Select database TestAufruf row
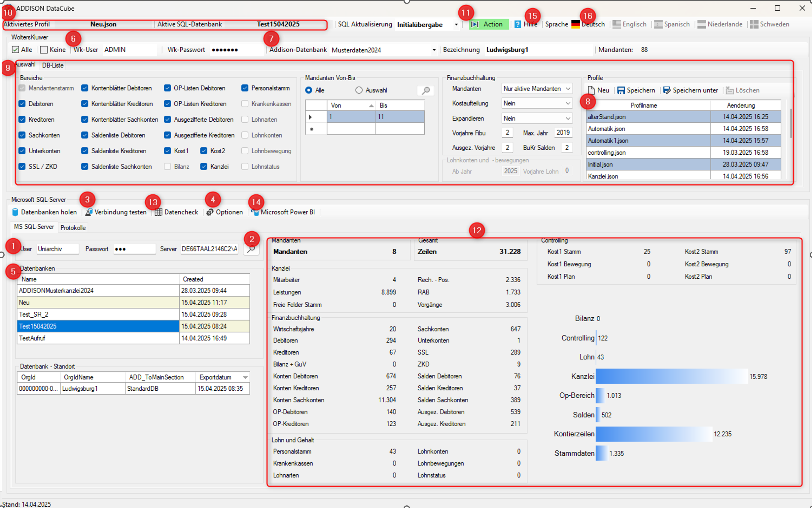This screenshot has height=508, width=812. (133, 338)
